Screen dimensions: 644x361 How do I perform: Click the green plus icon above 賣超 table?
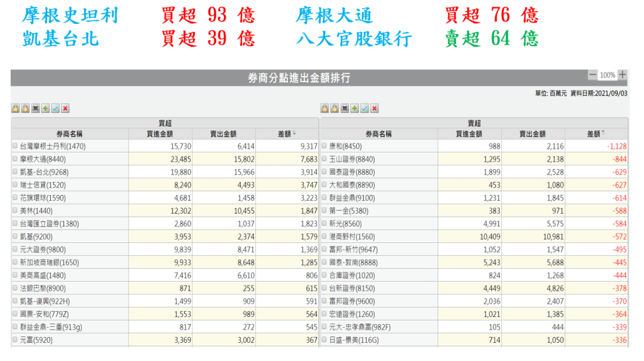tap(355, 109)
